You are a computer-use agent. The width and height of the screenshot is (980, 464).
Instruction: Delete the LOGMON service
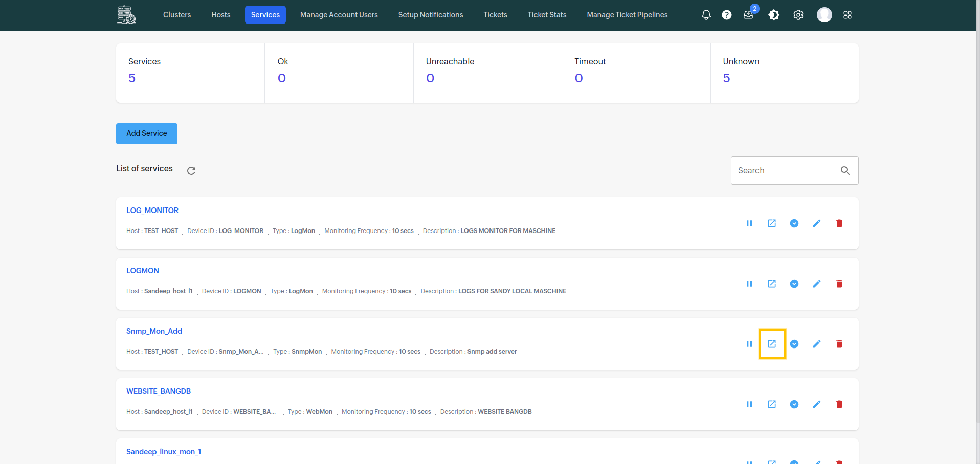click(x=839, y=284)
